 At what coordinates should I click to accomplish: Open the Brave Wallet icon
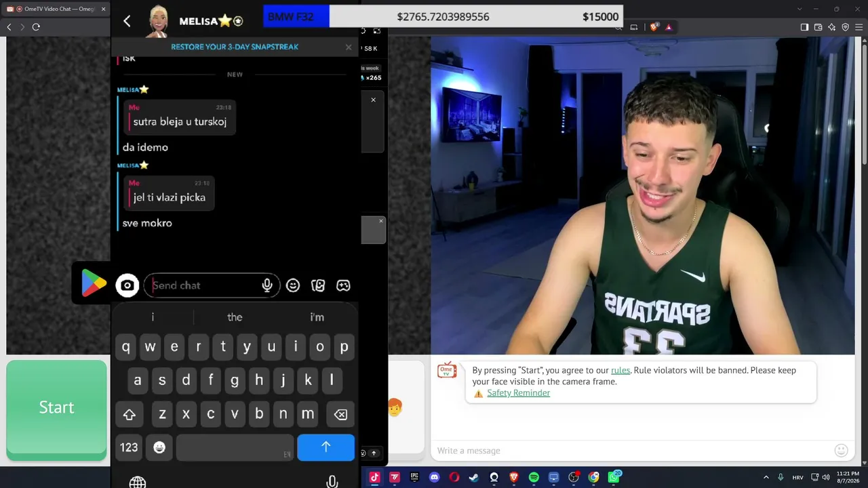tap(818, 27)
